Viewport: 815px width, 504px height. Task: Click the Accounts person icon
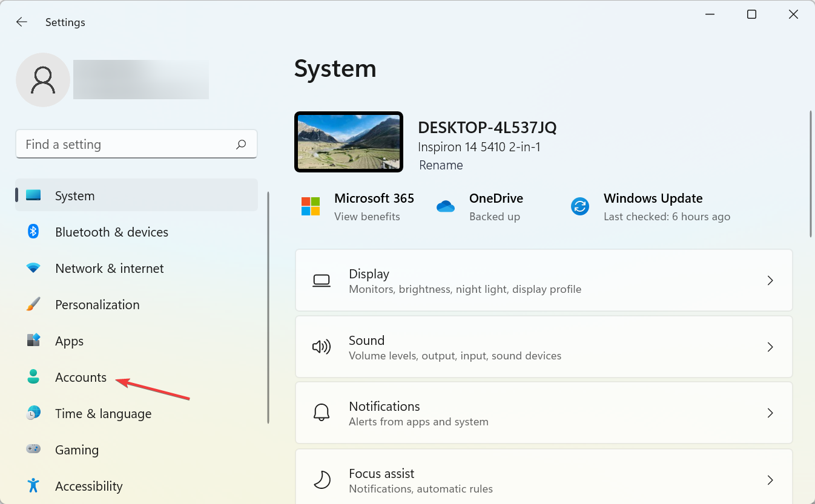(x=33, y=377)
